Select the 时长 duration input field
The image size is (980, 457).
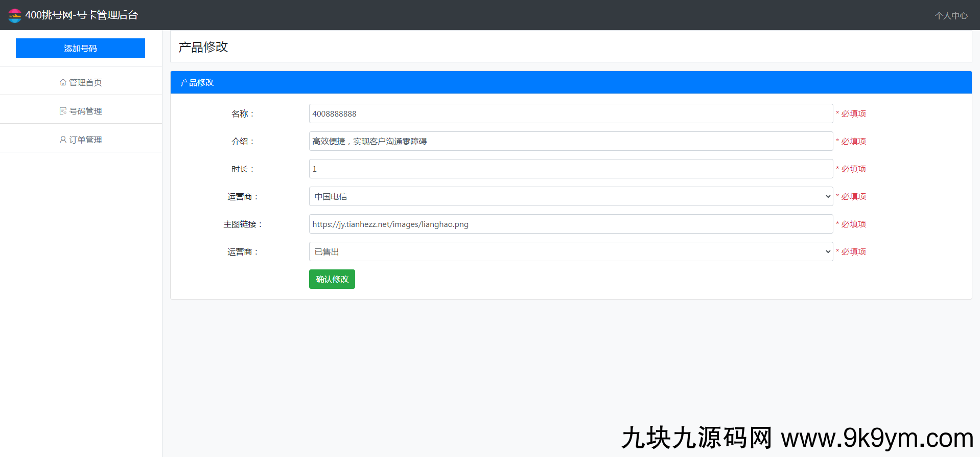coord(570,169)
